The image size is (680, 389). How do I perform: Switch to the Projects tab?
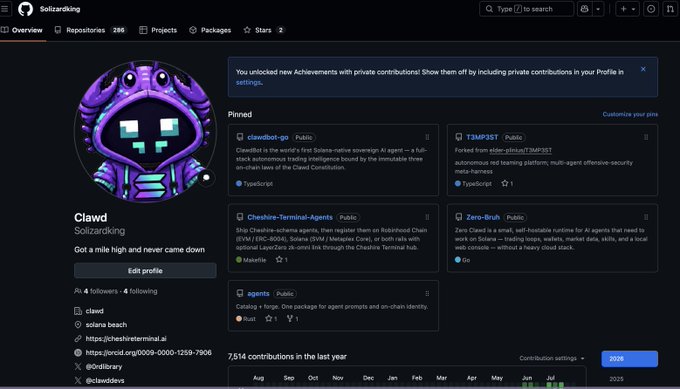click(x=158, y=30)
